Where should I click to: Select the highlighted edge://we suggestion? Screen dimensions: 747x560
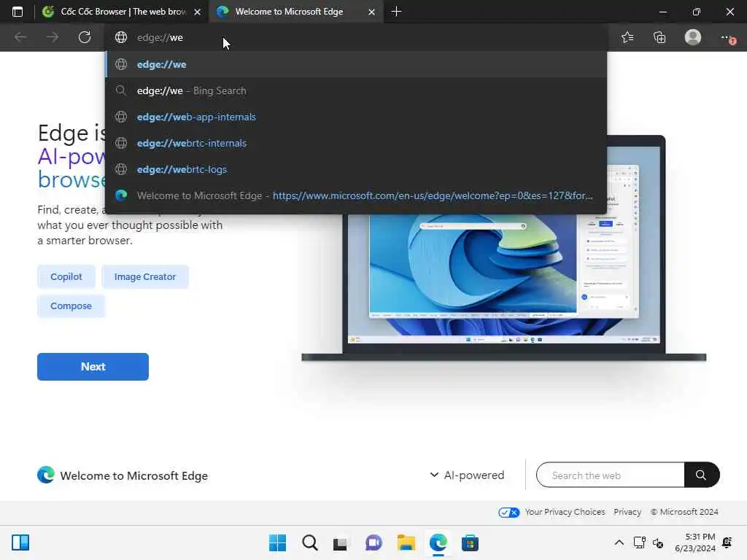click(356, 64)
